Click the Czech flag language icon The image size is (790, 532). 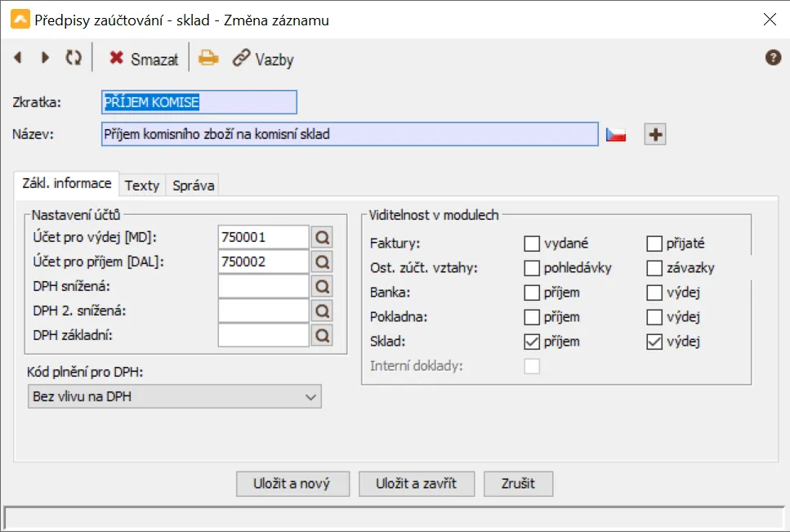[616, 135]
